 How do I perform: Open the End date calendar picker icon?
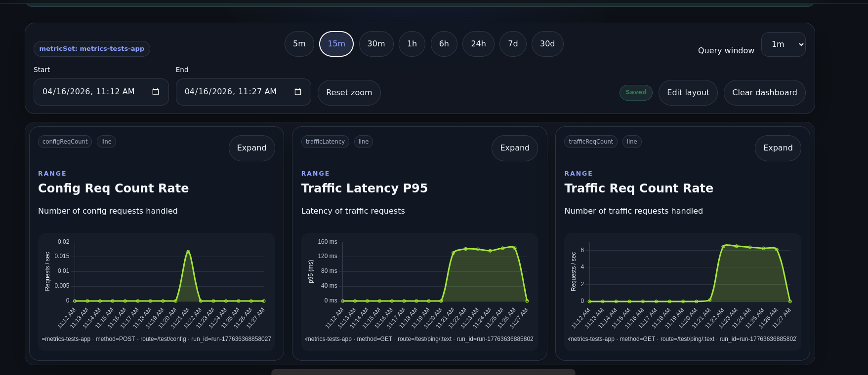(x=298, y=92)
